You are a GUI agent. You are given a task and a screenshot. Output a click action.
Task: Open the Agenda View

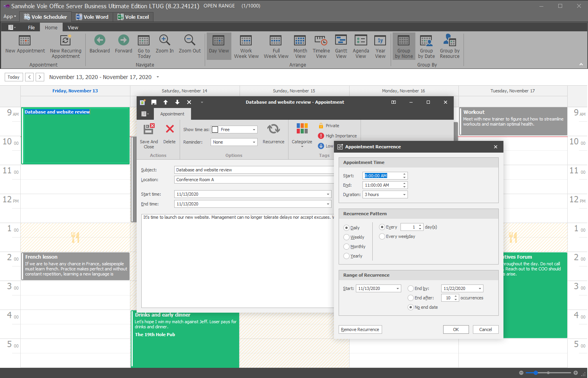click(x=361, y=47)
